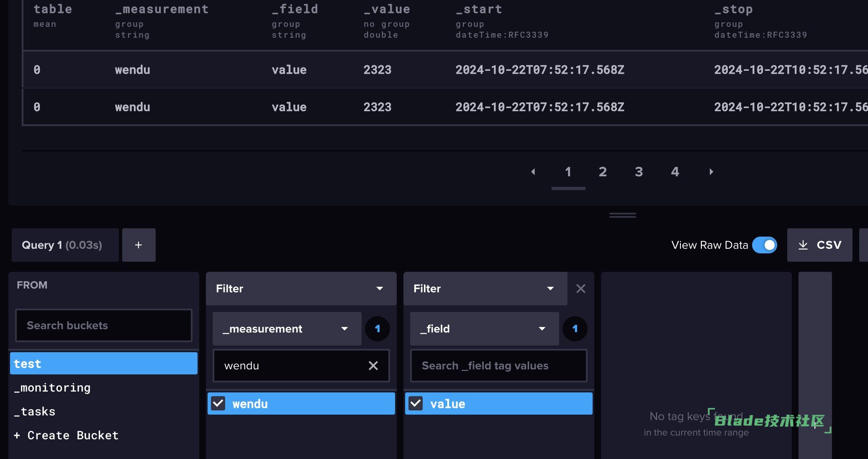This screenshot has width=868, height=459.
Task: Click Create Bucket option
Action: [x=104, y=436]
